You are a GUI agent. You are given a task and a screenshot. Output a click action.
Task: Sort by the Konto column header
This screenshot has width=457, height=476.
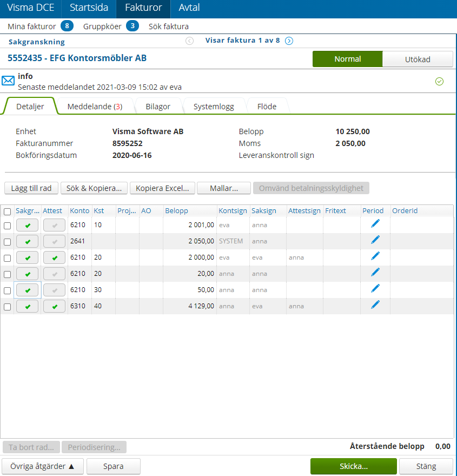coord(80,210)
